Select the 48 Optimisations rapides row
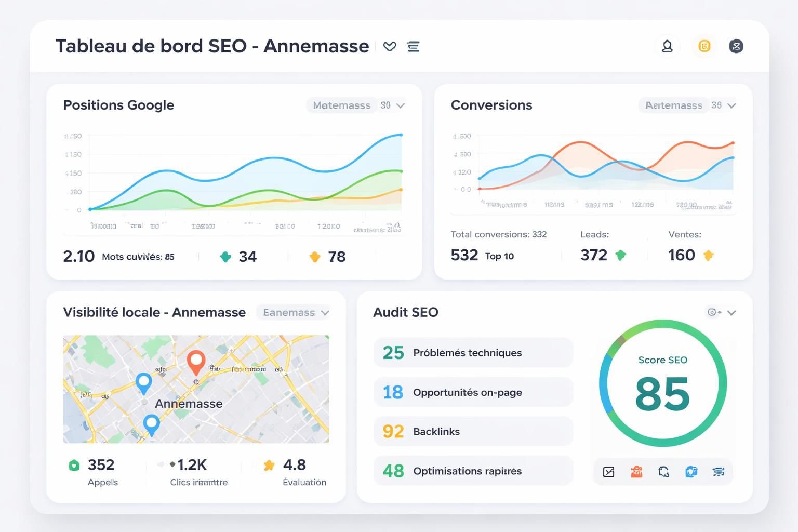Viewport: 798px width, 532px height. (473, 471)
